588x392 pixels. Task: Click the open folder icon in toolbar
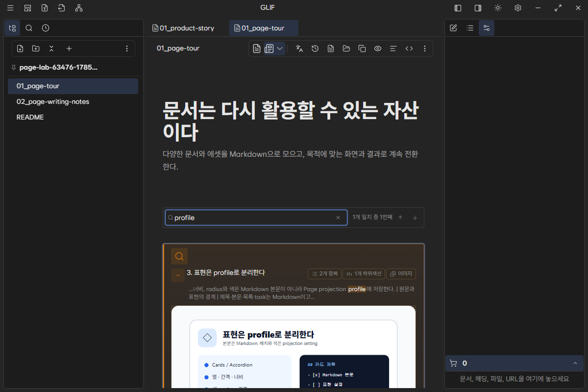point(346,49)
